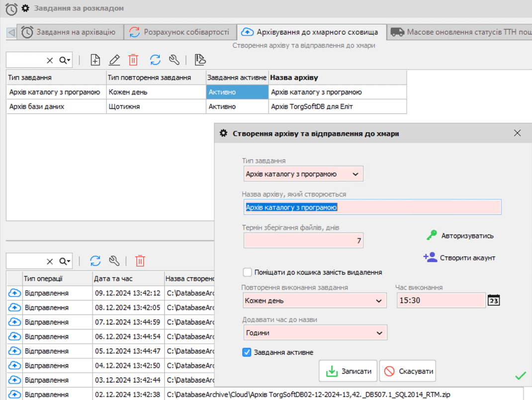Screen dimensions: 532x400
Task: Switch to the 'Завдання на архівацію' tab
Action: (70, 32)
